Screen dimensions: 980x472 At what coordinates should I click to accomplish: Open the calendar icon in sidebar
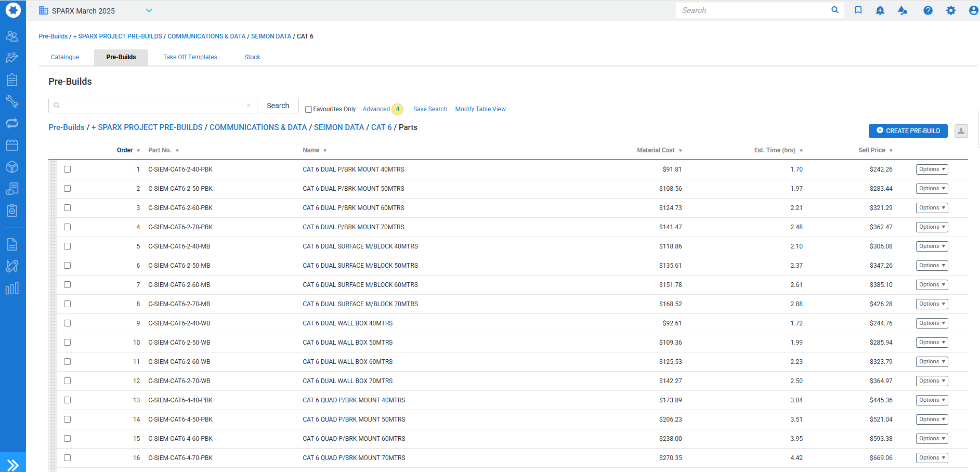pyautogui.click(x=12, y=145)
